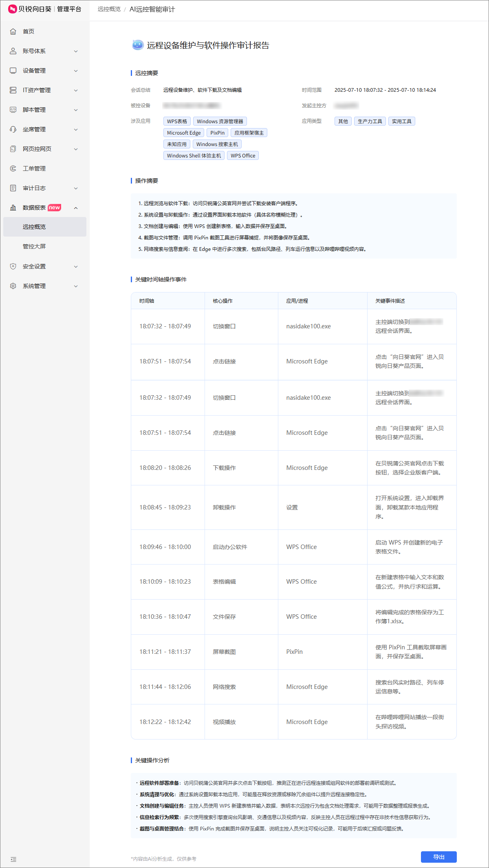The image size is (489, 868).
Task: Click the AI robot report icon
Action: point(138,45)
